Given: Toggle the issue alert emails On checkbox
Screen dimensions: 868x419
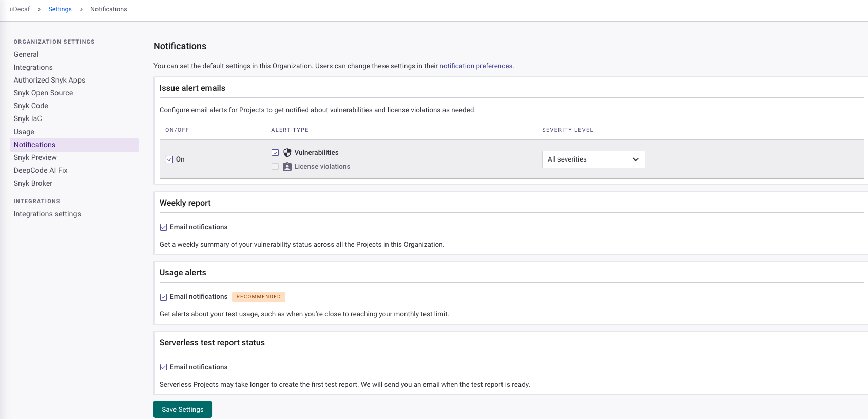Looking at the screenshot, I should pos(169,159).
